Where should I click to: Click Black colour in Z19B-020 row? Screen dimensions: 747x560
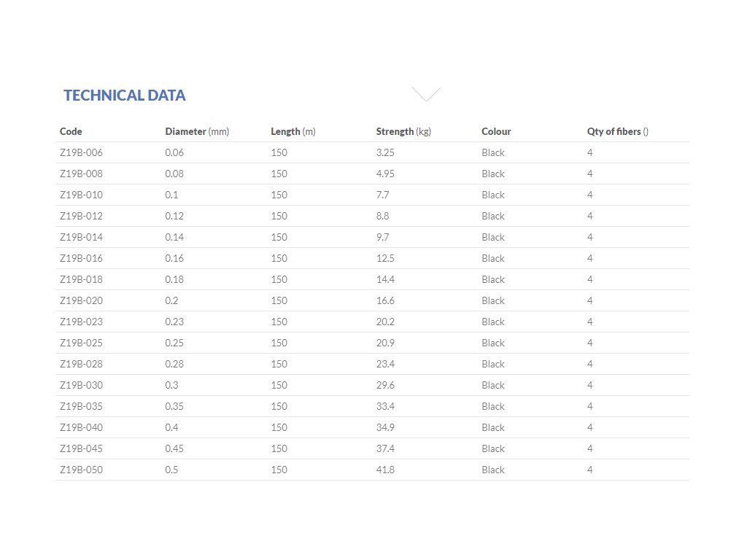[x=493, y=301]
